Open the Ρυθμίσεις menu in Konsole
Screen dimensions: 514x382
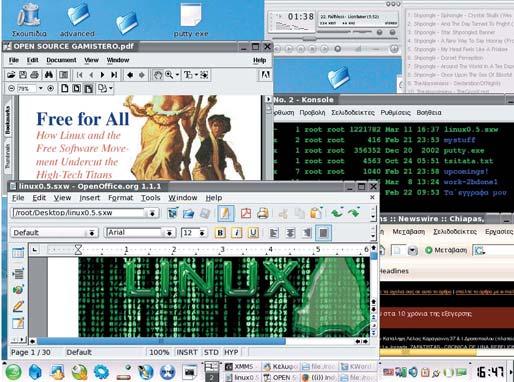(395, 113)
